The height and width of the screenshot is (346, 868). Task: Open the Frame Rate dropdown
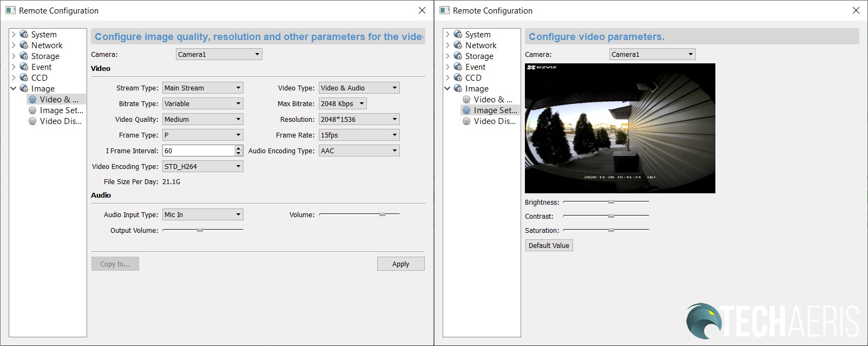(359, 135)
